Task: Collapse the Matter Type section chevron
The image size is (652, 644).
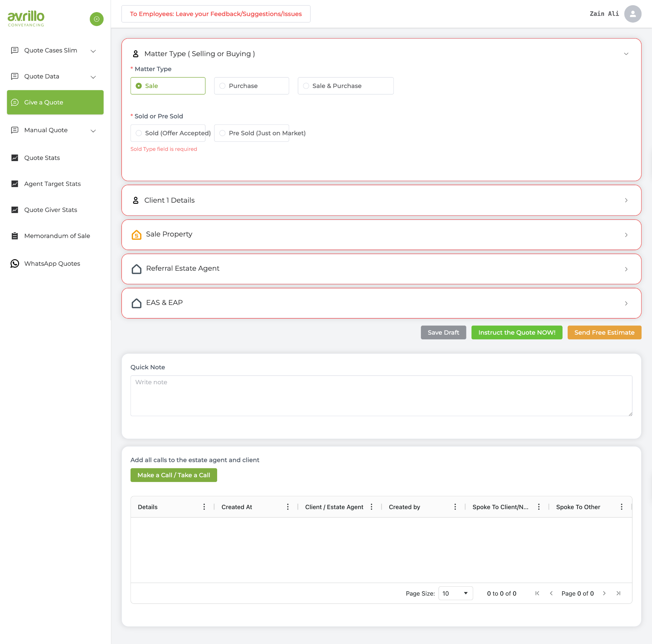Action: point(626,54)
